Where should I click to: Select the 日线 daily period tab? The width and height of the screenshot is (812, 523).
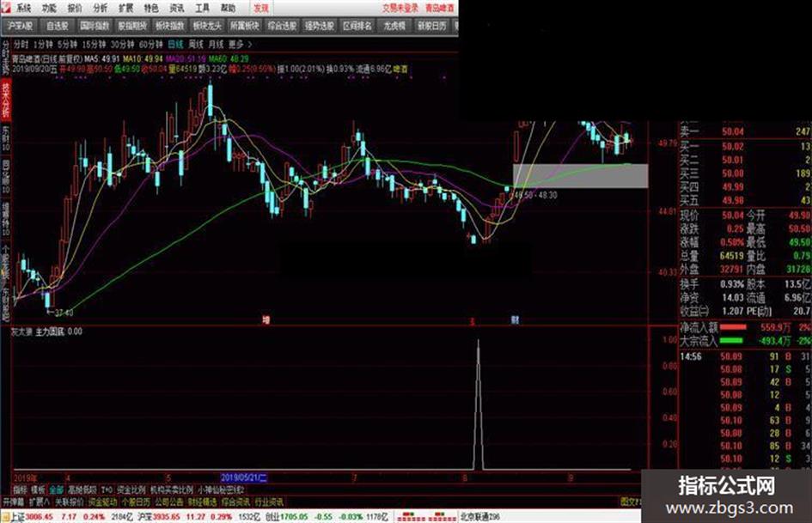(x=176, y=44)
